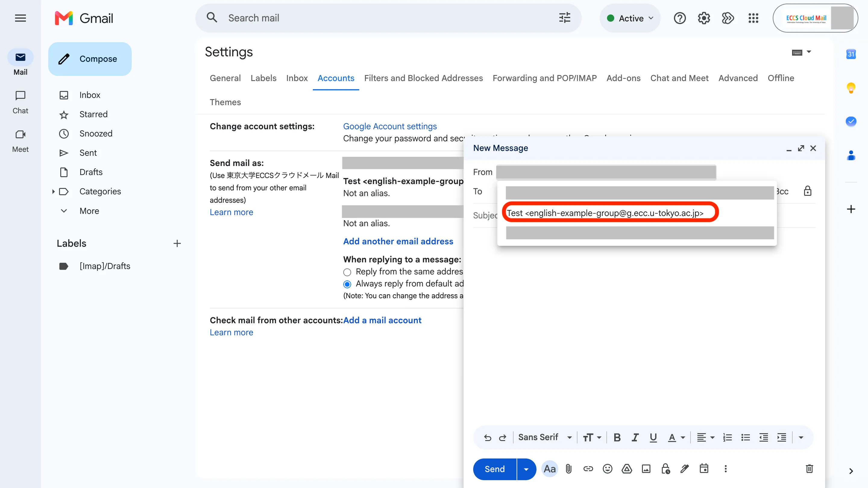This screenshot has height=488, width=868.
Task: Toggle the formatting options Aa button
Action: 549,469
